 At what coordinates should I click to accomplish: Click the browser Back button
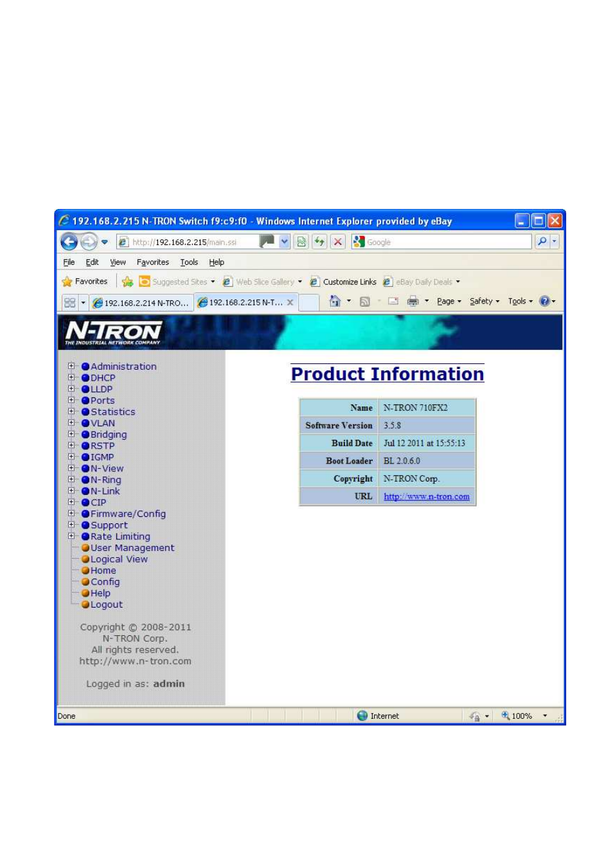[69, 242]
